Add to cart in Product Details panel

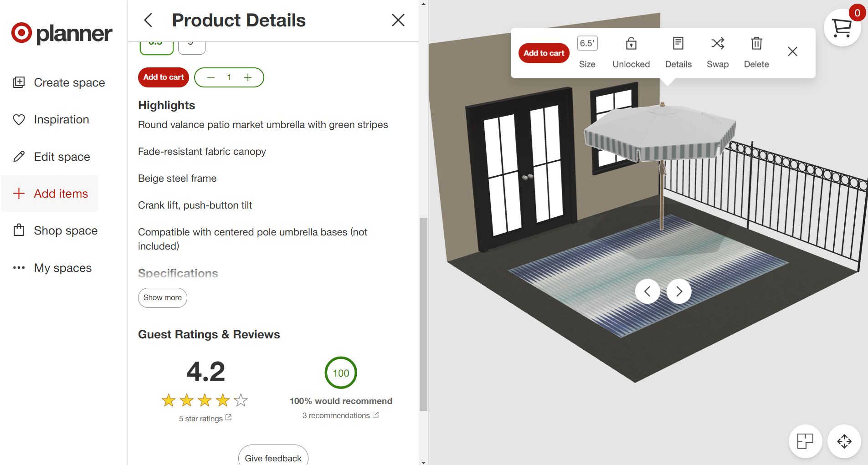(164, 77)
